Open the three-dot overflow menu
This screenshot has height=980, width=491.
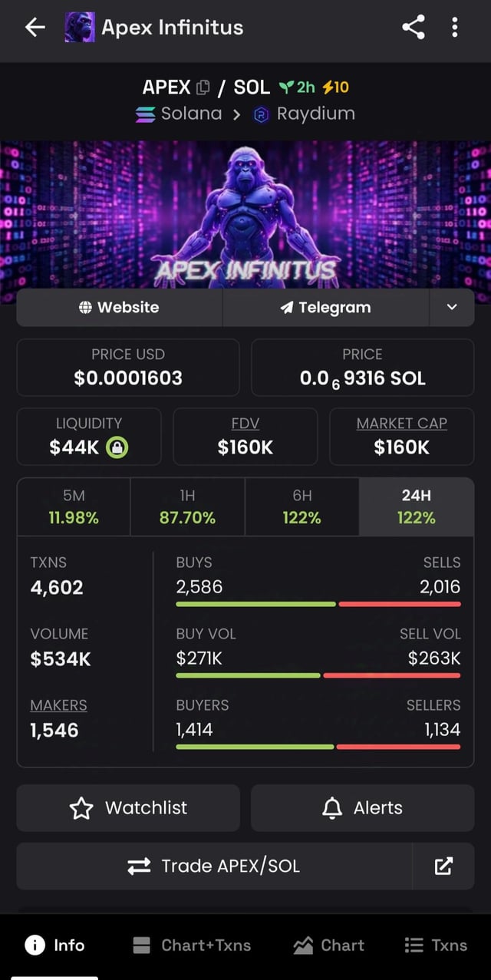tap(455, 28)
